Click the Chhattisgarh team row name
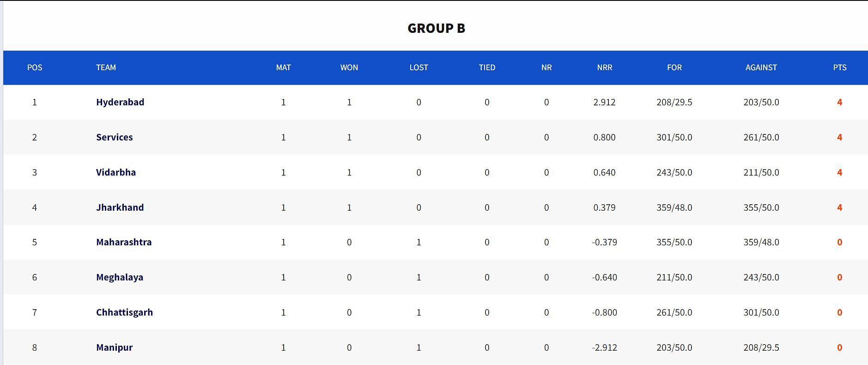 point(124,312)
